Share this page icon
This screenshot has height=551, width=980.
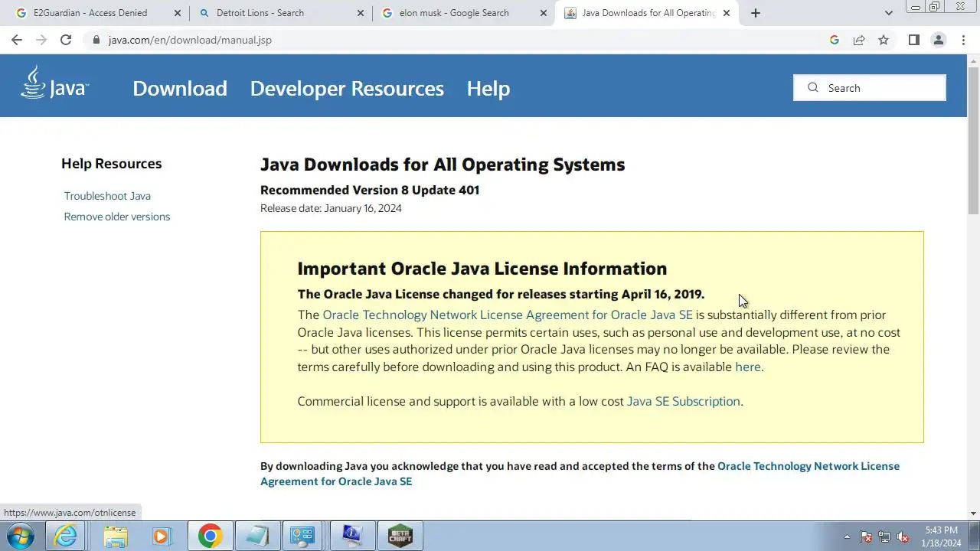coord(859,40)
